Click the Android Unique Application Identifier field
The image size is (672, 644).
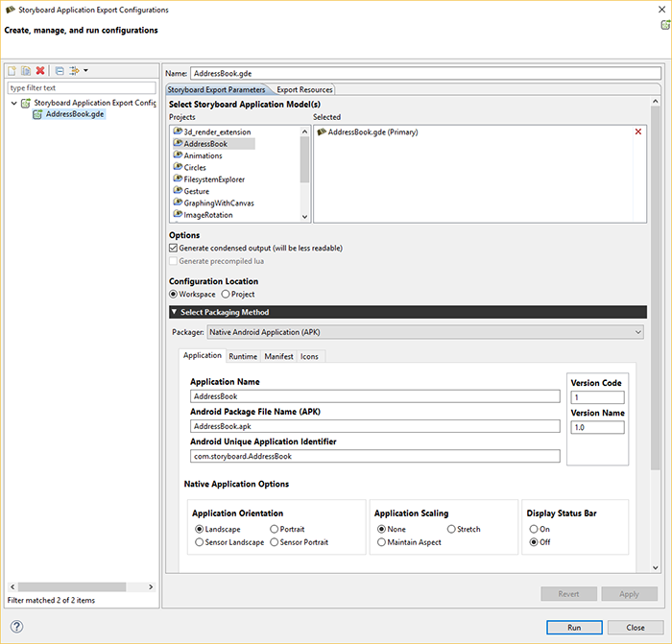[375, 456]
